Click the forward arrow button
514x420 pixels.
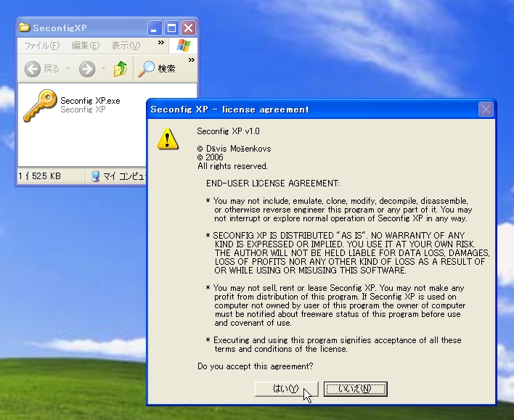coord(87,69)
